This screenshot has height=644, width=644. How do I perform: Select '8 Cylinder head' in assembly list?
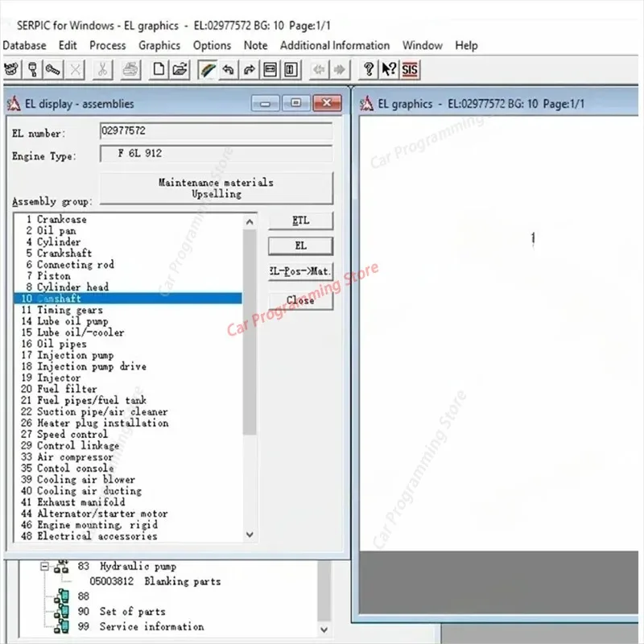128,287
